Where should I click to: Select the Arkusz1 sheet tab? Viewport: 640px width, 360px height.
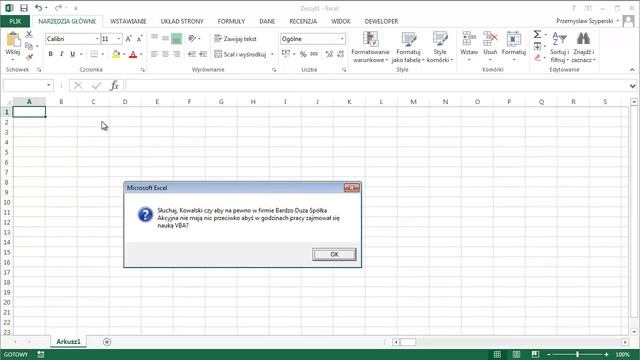68,342
